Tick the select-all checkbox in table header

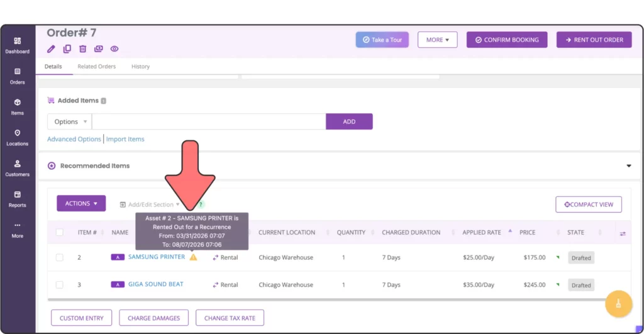coord(60,232)
